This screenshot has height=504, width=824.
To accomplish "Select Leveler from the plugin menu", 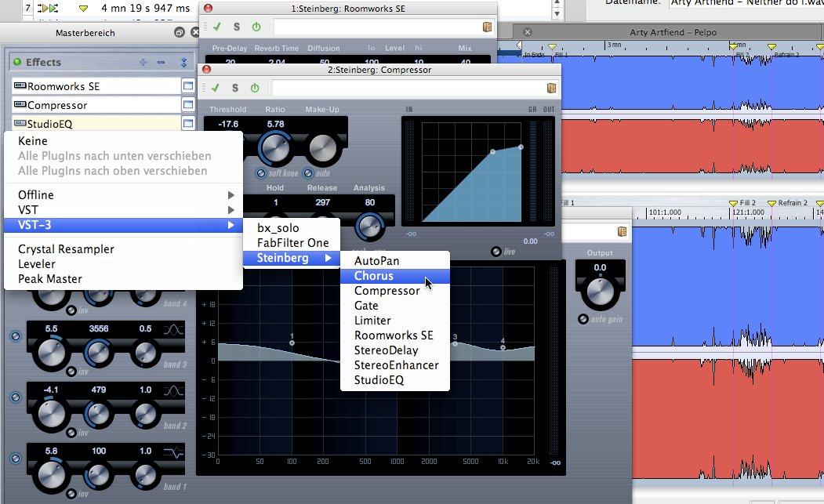I will tap(123, 264).
